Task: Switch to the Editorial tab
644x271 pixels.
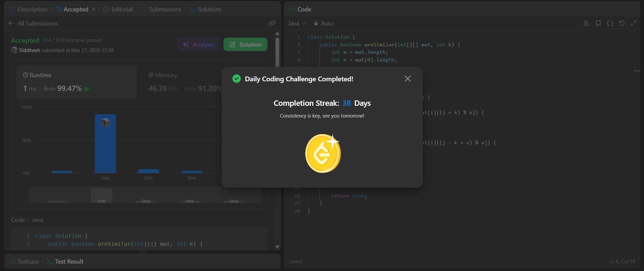Action: (118, 9)
